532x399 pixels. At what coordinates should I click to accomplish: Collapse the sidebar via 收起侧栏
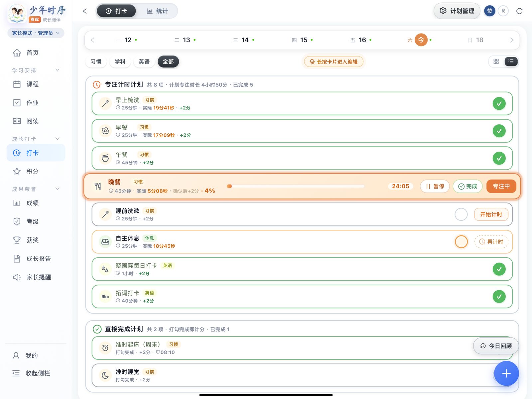[x=31, y=373]
